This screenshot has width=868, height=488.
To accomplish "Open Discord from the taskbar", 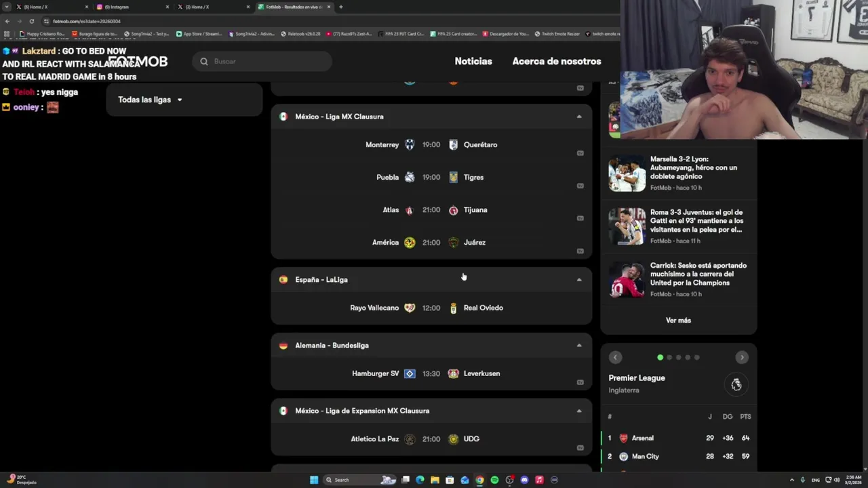I will [524, 480].
